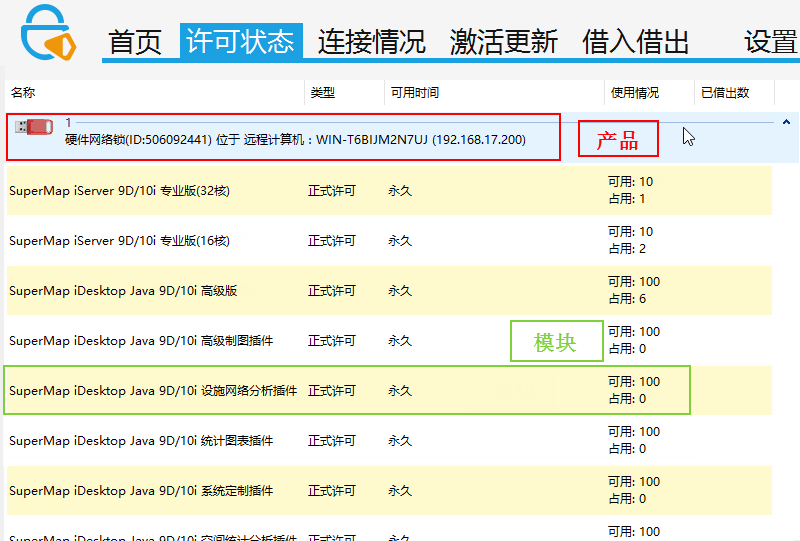Select iDesktop Java 统计图表插件 row
This screenshot has width=800, height=541.
coord(389,440)
